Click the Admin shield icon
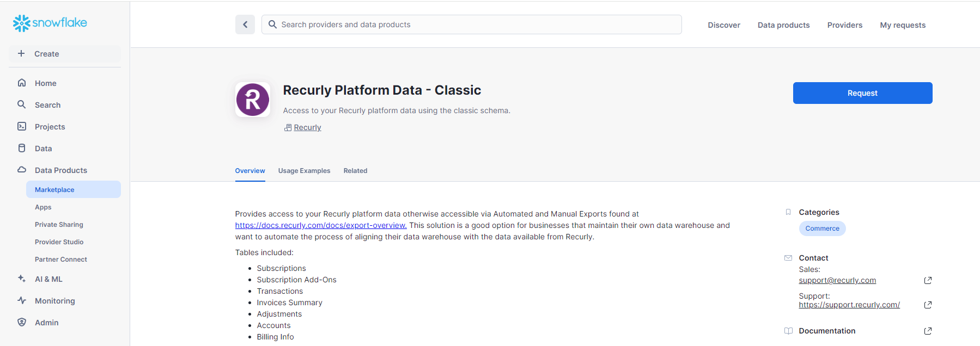 22,322
